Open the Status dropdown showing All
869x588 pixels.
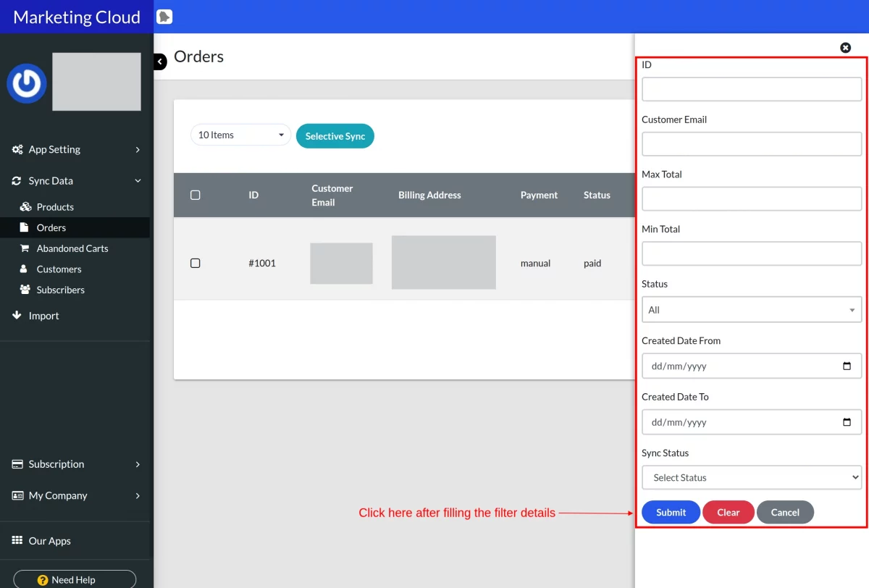752,310
